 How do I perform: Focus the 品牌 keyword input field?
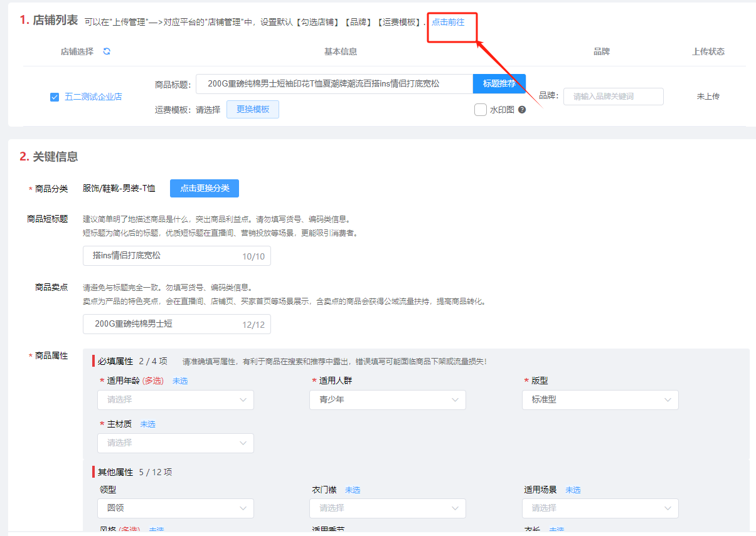click(x=614, y=97)
